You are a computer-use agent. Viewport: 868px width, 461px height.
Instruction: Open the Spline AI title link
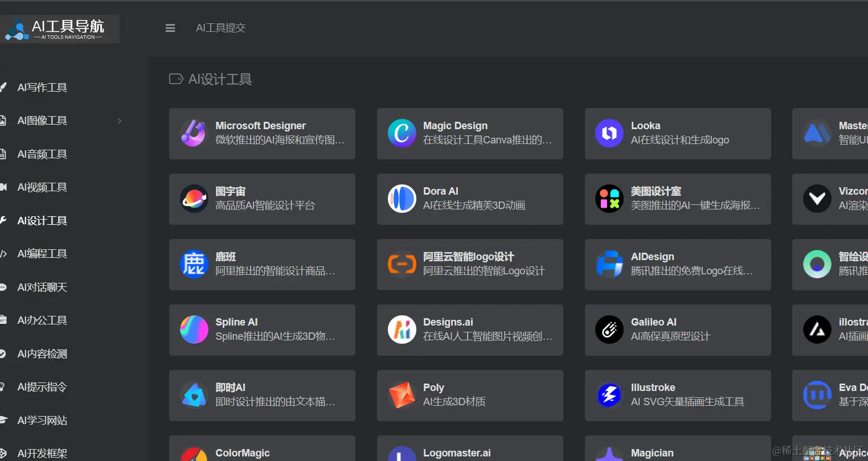[x=236, y=322]
